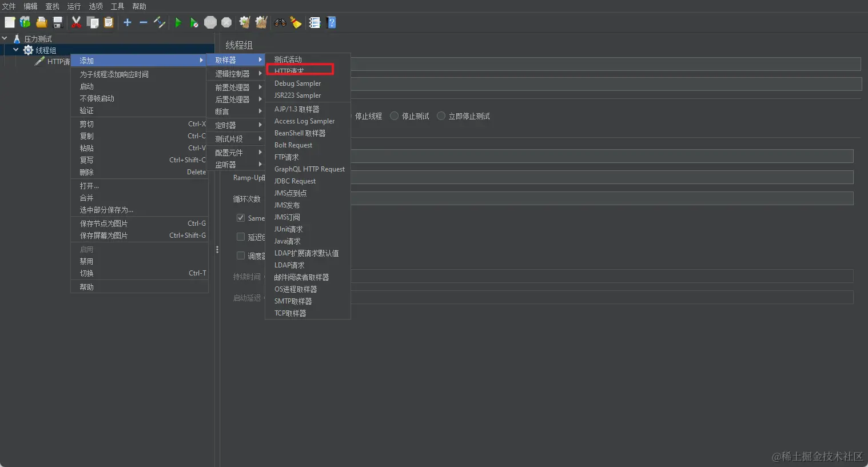
Task: Click the blue plus Expand All icon
Action: pyautogui.click(x=128, y=22)
